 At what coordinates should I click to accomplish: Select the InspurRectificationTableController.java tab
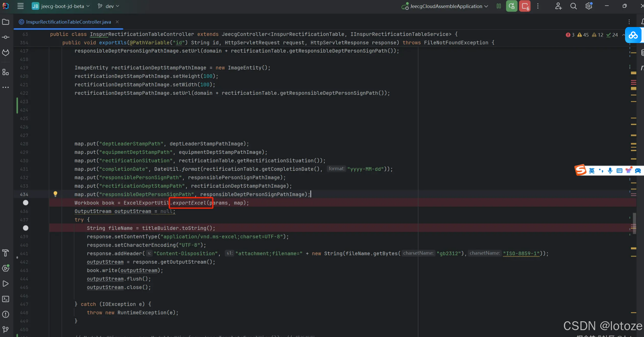point(68,22)
